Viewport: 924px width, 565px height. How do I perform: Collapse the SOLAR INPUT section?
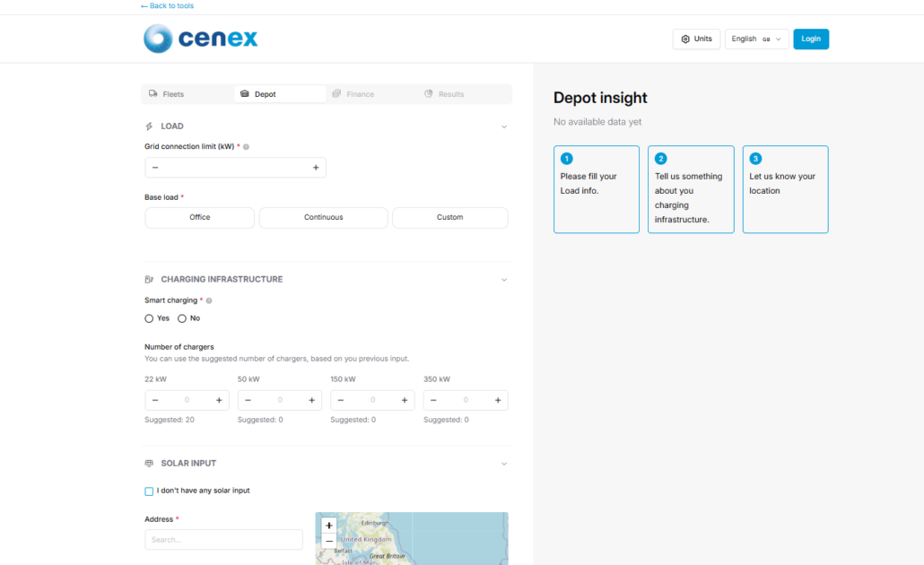pos(504,464)
